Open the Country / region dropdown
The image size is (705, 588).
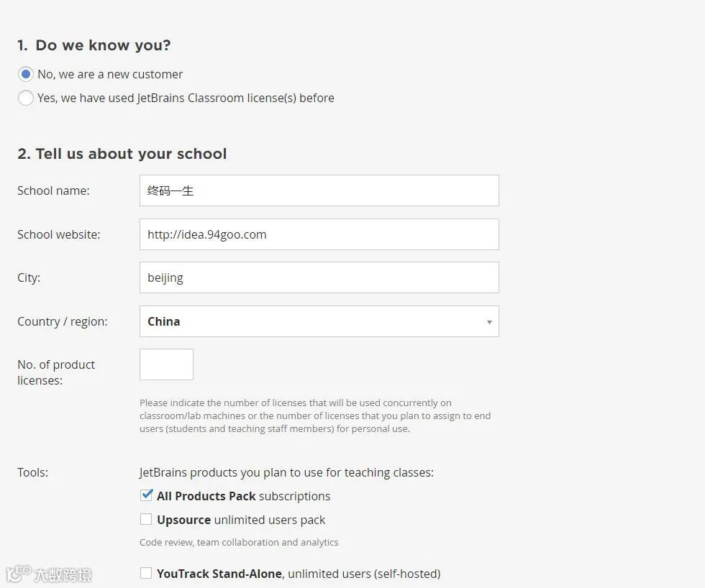click(319, 321)
